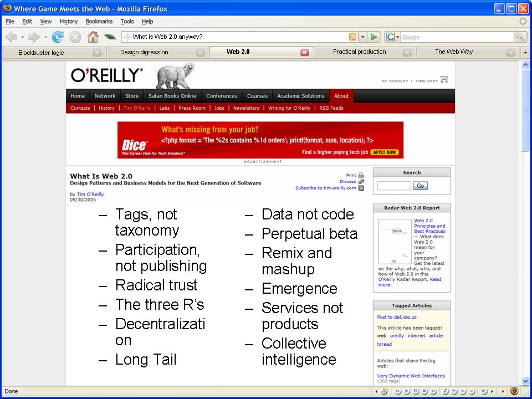Click the Next track button in status bar
The width and height of the screenshot is (532, 399).
tap(433, 391)
